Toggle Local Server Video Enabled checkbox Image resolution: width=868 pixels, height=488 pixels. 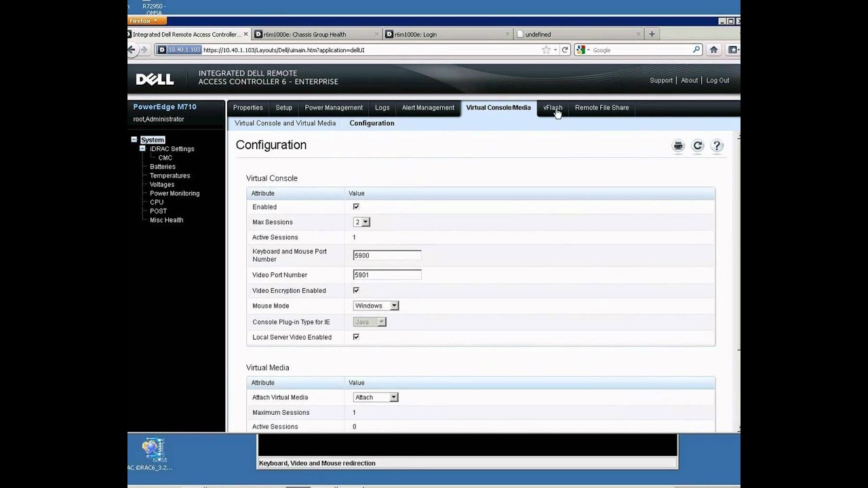(x=356, y=337)
